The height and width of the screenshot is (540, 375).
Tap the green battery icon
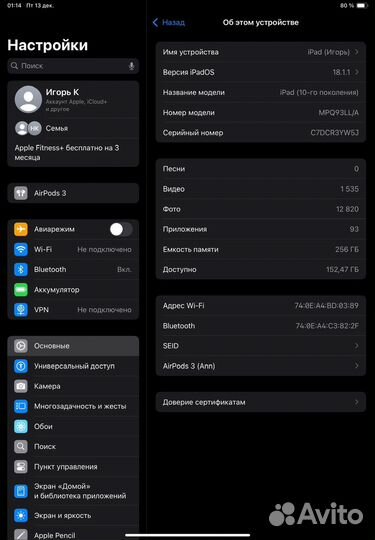coord(21,290)
